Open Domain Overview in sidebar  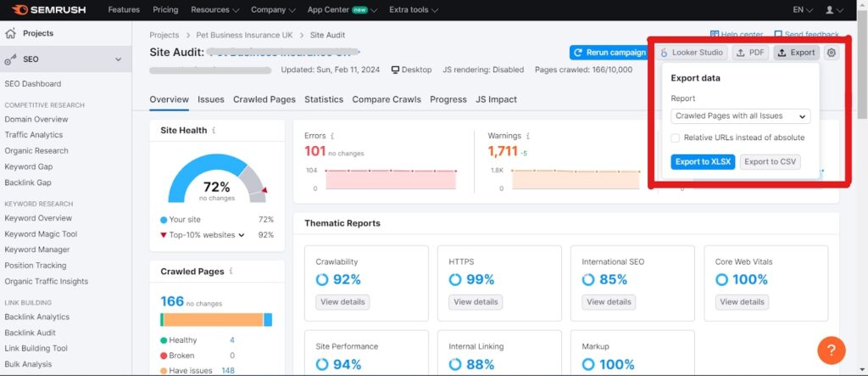36,119
